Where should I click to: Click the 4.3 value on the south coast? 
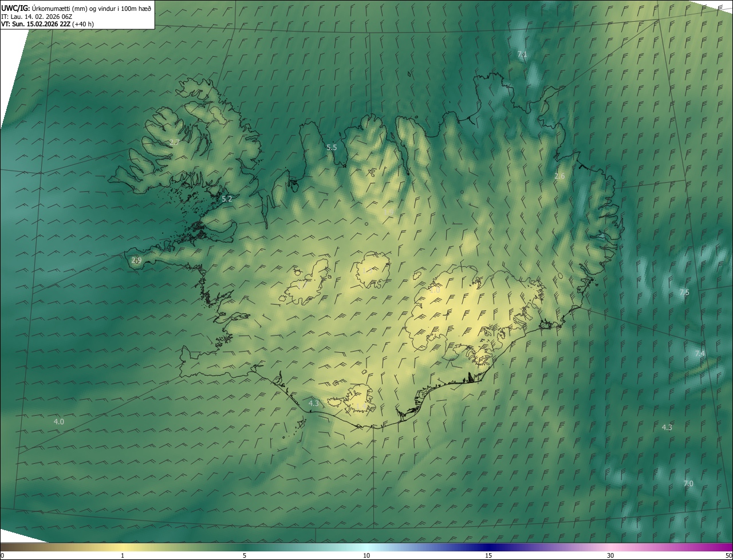(x=313, y=404)
